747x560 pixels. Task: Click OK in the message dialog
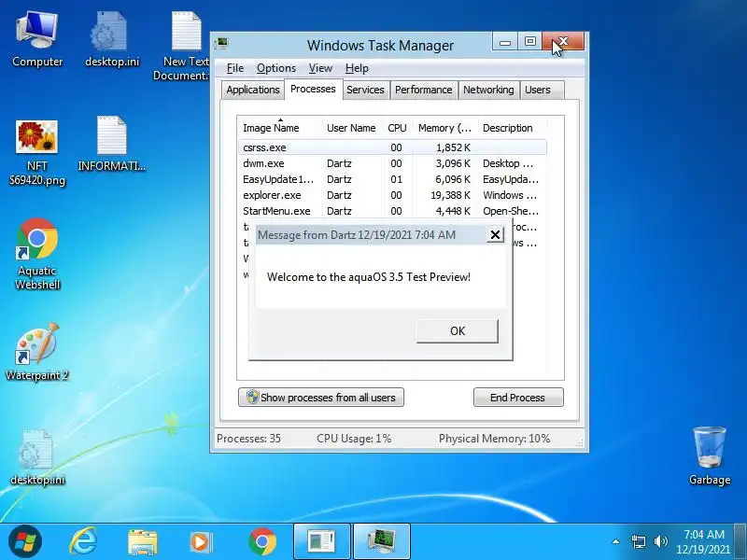click(x=458, y=331)
